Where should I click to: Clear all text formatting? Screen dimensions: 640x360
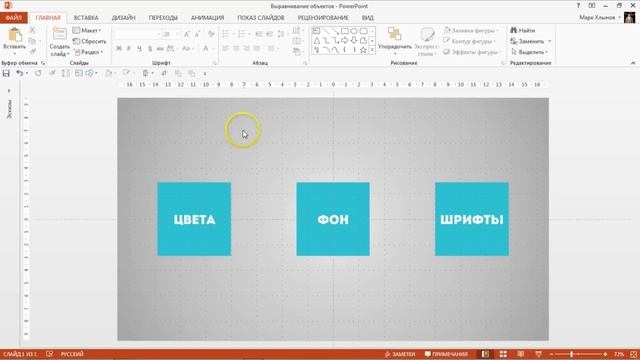click(x=211, y=34)
